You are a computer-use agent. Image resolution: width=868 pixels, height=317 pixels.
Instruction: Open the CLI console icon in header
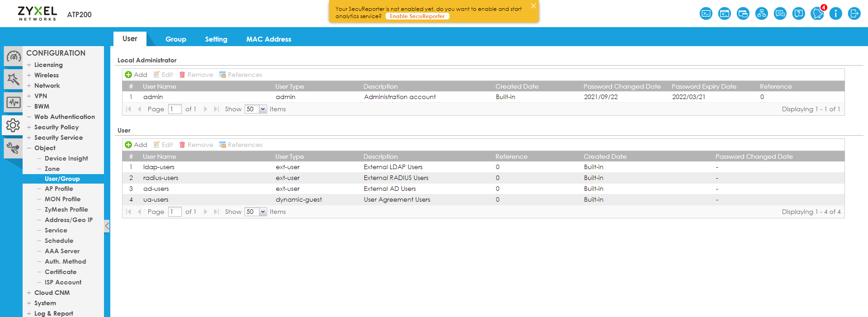tap(706, 14)
